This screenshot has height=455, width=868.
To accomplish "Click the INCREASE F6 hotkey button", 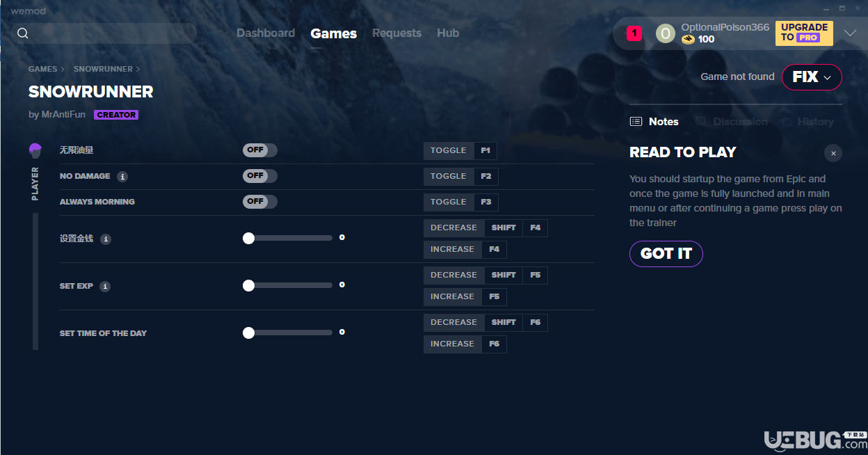I will [465, 344].
